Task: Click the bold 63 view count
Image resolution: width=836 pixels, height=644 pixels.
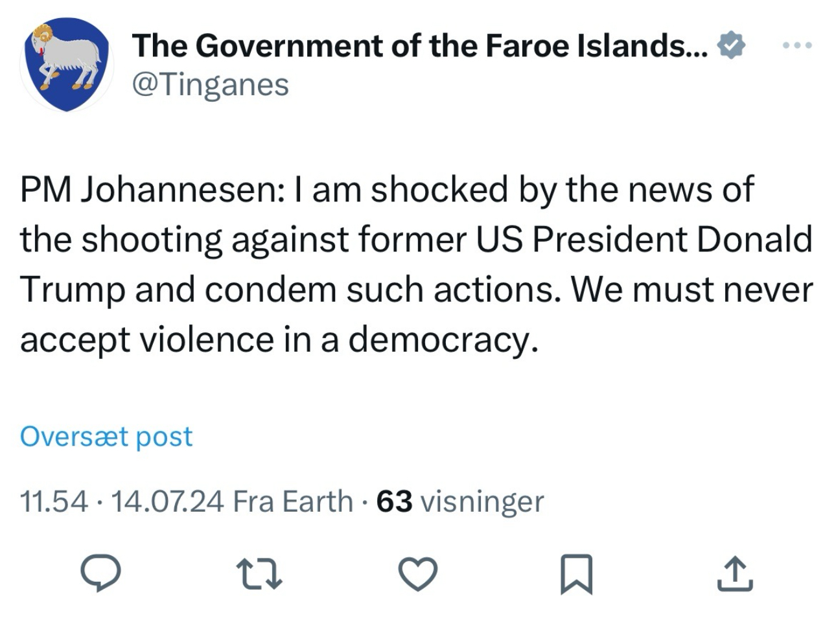Action: tap(394, 501)
